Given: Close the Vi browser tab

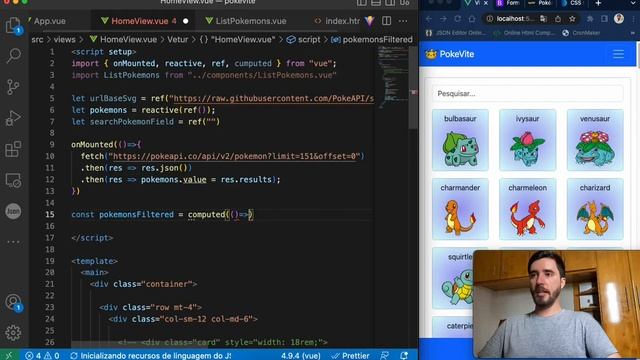Looking at the screenshot, I should (x=486, y=3).
